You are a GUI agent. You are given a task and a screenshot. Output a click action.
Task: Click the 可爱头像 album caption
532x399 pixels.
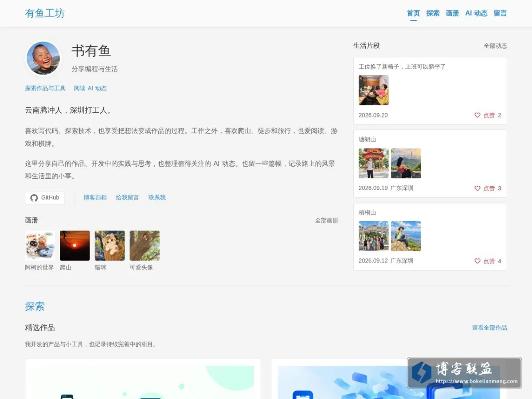point(141,267)
